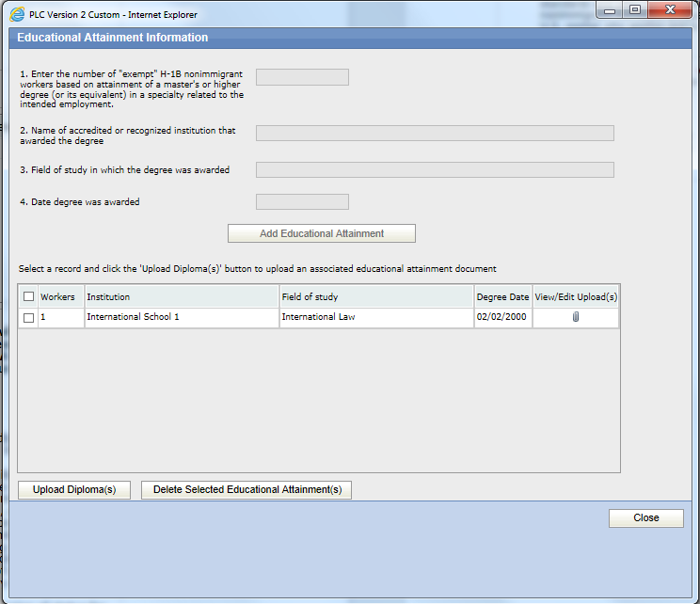
Task: Select the 'International Law' cell
Action: (x=376, y=317)
